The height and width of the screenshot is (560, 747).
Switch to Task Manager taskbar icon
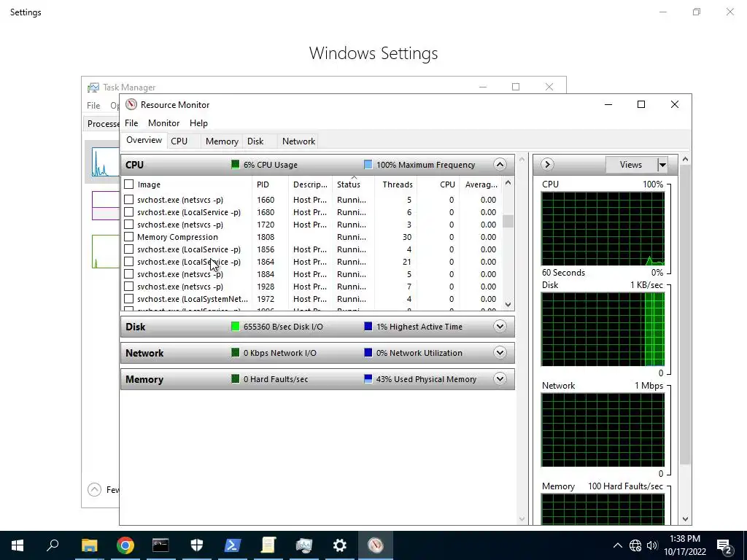pos(304,545)
